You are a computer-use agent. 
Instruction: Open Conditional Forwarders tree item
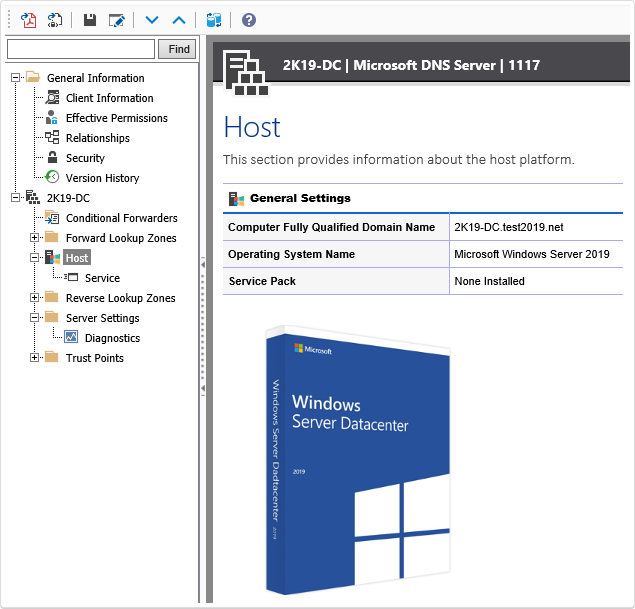[x=121, y=218]
